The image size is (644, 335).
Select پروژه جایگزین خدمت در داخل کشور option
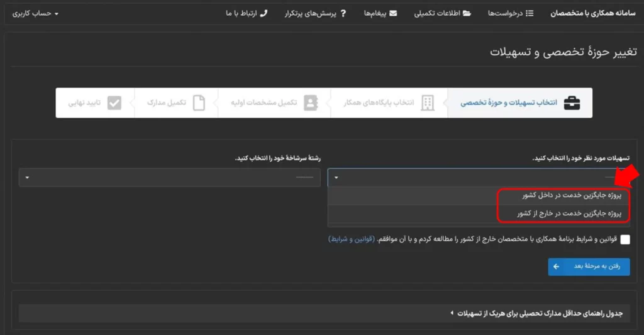coord(479,195)
